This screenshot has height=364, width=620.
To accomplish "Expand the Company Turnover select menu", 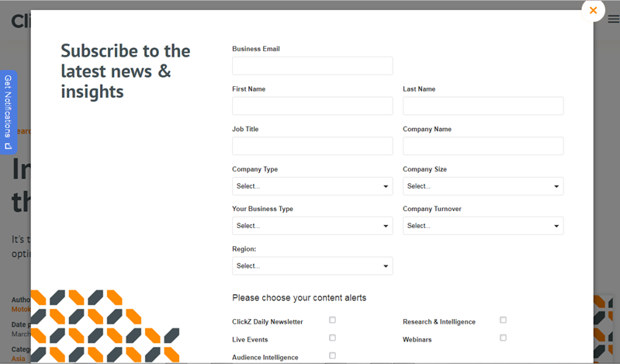I will 483,226.
